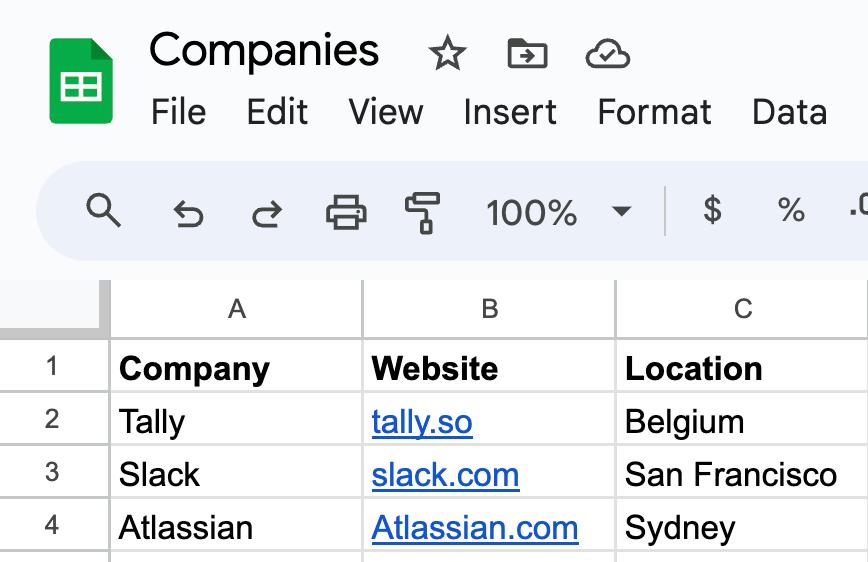Activate the paint format roller

[423, 213]
